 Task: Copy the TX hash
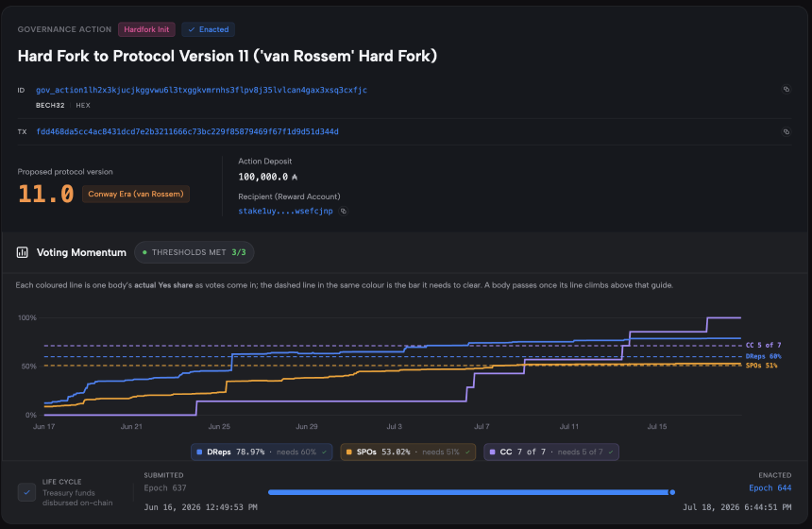click(x=787, y=131)
